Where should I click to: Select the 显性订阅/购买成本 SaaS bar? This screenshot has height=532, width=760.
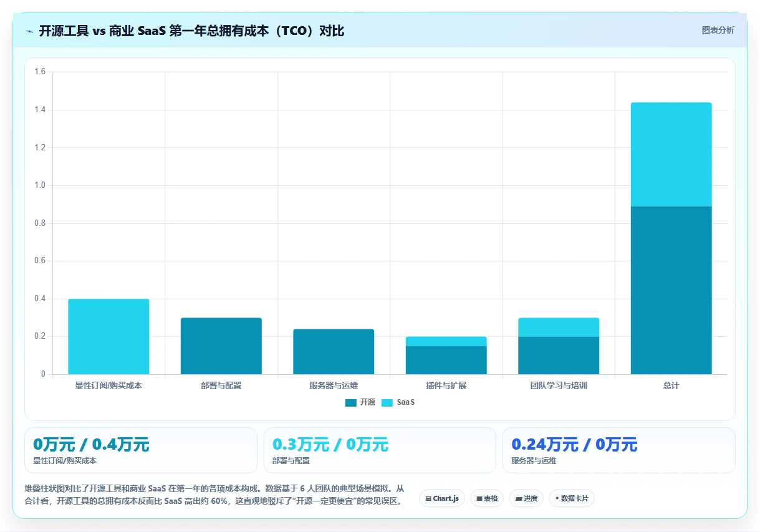click(x=108, y=337)
